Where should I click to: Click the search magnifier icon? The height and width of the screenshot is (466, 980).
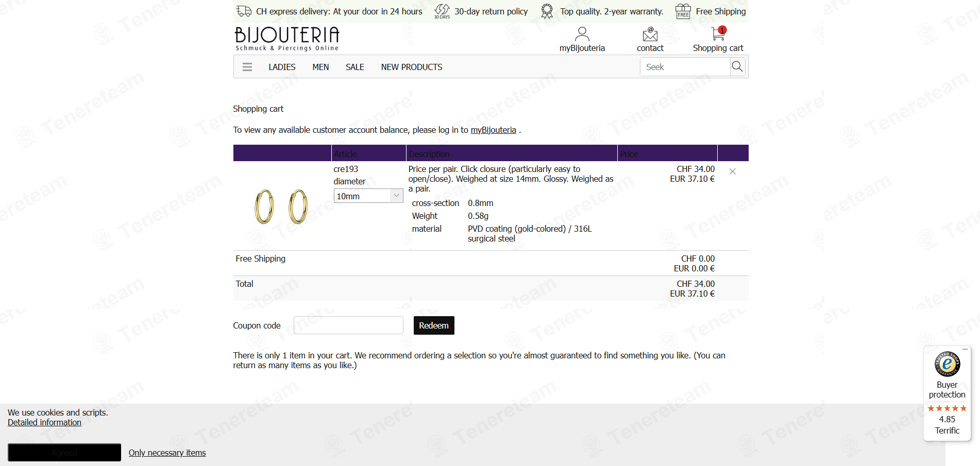737,66
